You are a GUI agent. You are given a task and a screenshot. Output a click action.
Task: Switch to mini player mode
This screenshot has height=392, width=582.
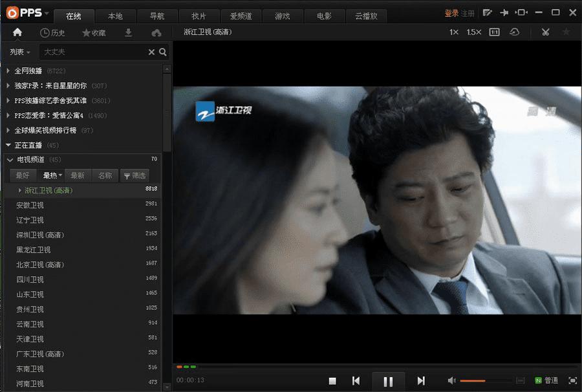(x=521, y=13)
